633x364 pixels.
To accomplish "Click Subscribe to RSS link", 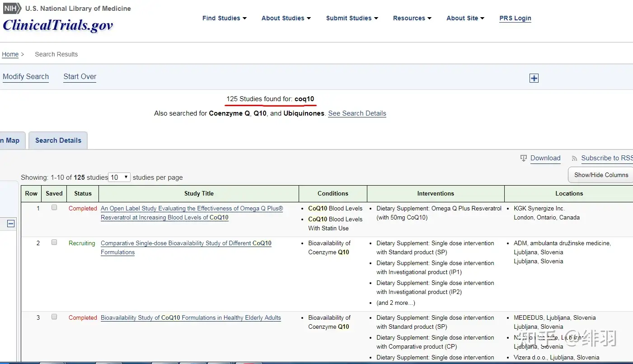I will pos(607,158).
